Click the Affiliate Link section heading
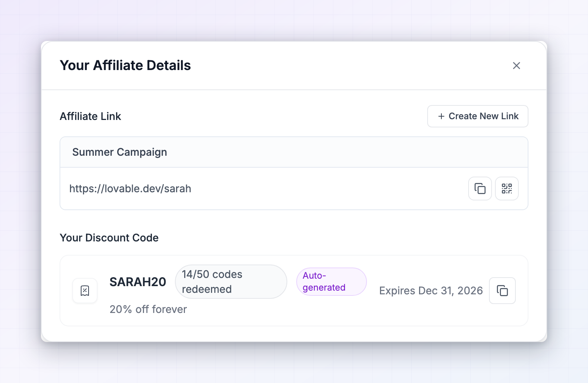588x383 pixels. coord(90,116)
